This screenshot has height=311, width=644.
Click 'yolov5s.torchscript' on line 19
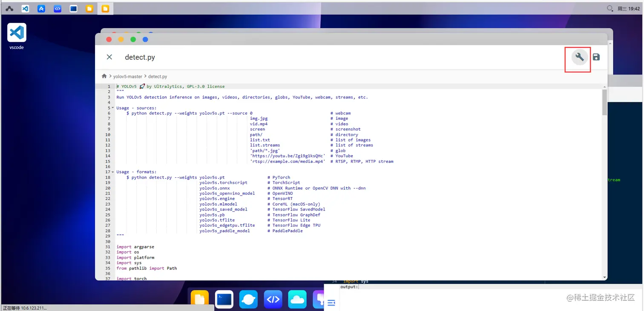tap(224, 183)
